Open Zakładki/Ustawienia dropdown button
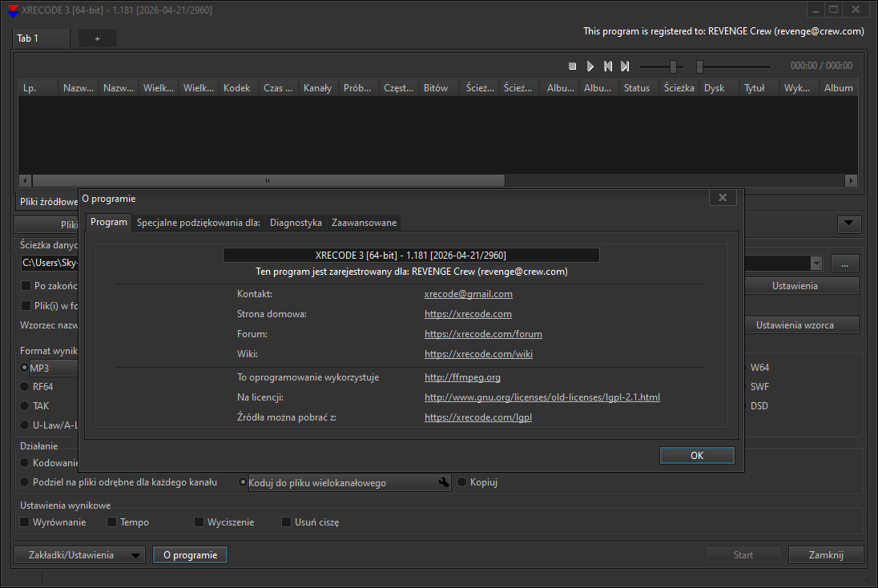 (x=79, y=555)
